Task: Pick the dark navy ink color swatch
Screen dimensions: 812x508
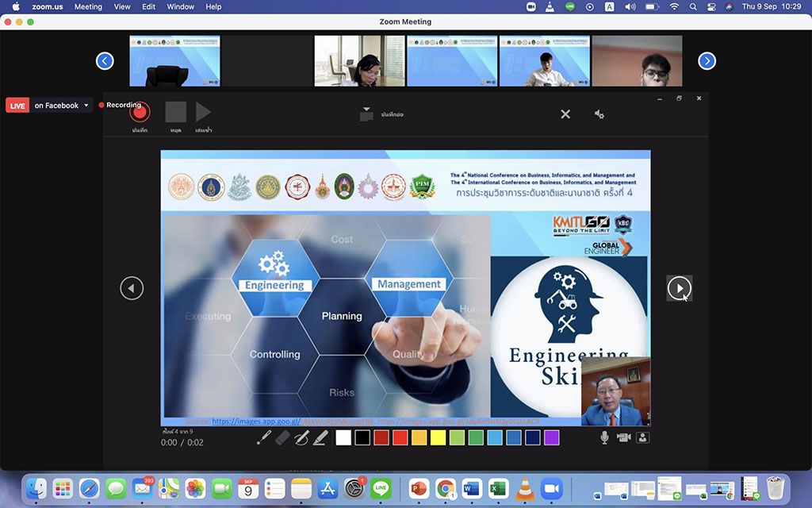Action: click(x=533, y=437)
